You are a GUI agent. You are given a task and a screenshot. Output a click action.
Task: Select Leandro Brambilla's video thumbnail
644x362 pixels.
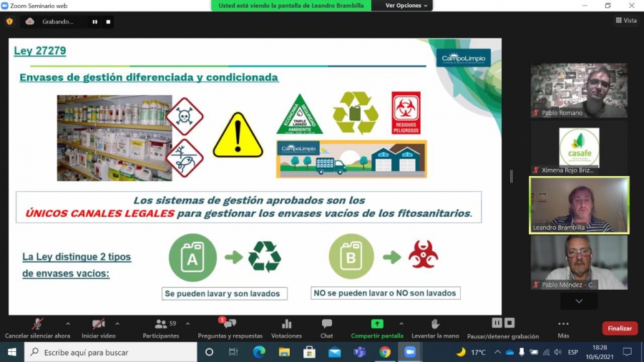coord(579,205)
